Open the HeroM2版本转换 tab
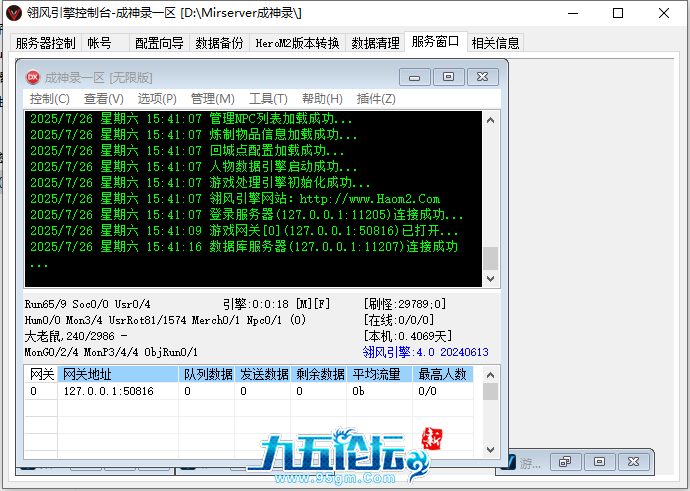Screen dimensions: 690x491 click(x=297, y=43)
